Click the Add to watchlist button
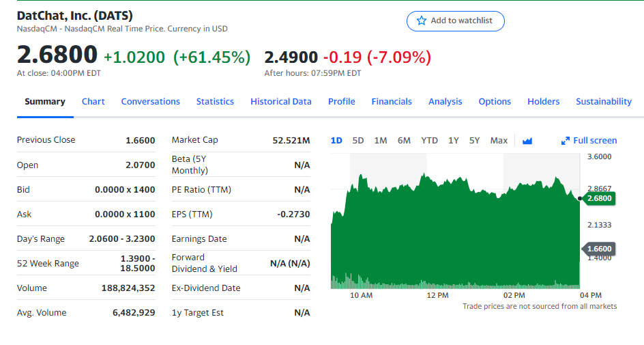Screen dimensions: 644x345 pyautogui.click(x=456, y=21)
